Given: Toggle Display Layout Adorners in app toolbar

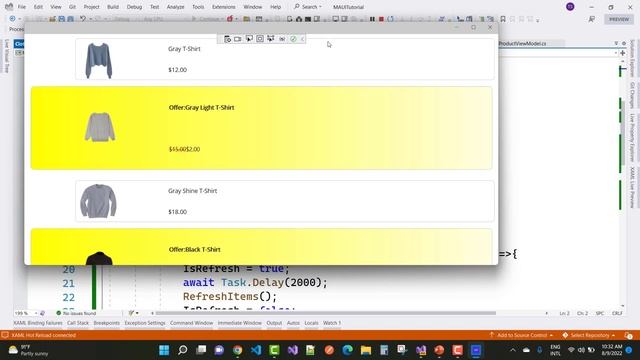Looking at the screenshot, I should (x=260, y=39).
